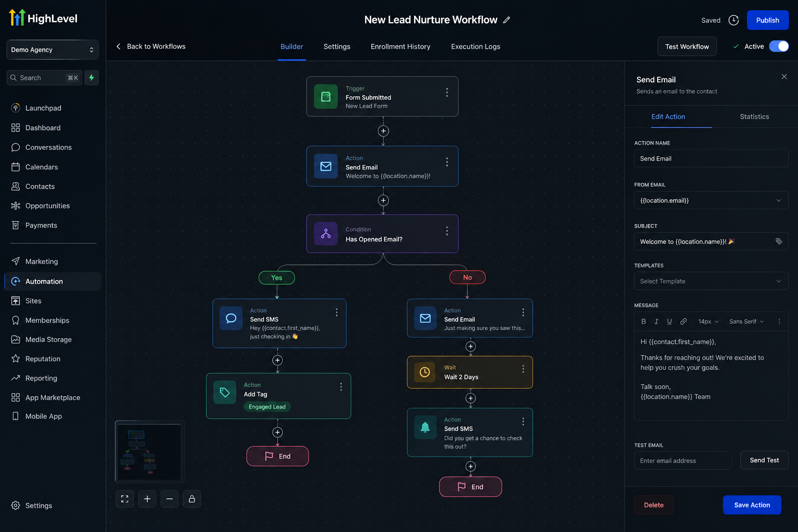Click the lightning bolt quick actions icon

91,78
